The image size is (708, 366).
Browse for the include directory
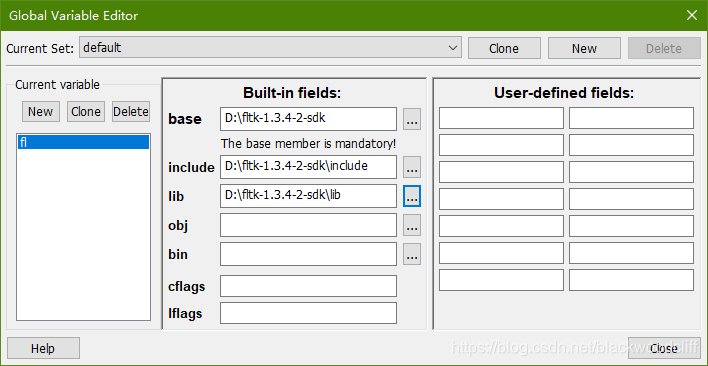(x=412, y=167)
